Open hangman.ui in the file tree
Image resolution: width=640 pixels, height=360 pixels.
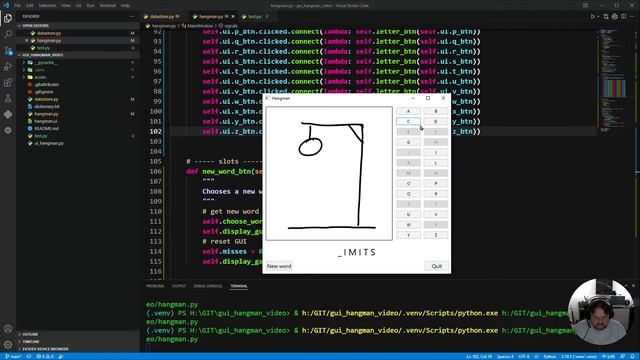tap(46, 121)
